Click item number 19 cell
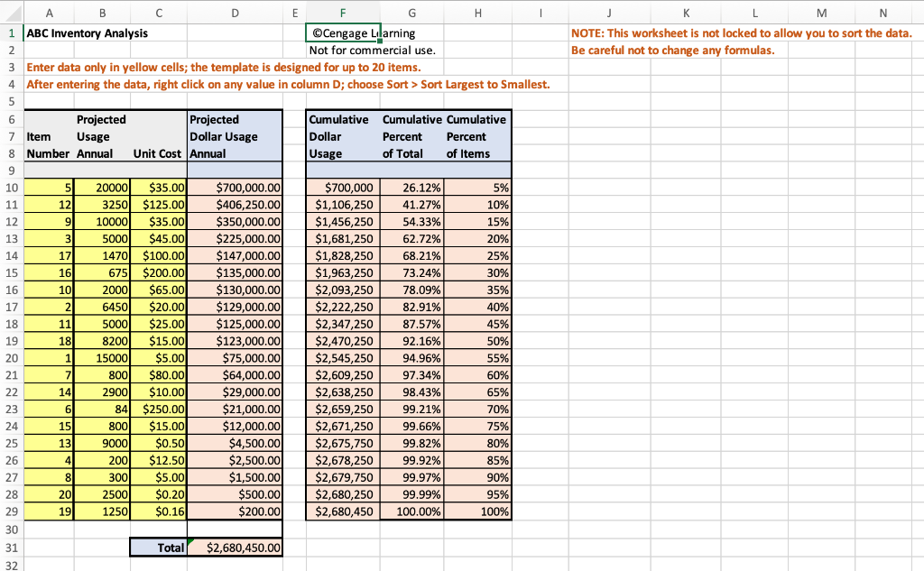The height and width of the screenshot is (571, 924). [49, 512]
